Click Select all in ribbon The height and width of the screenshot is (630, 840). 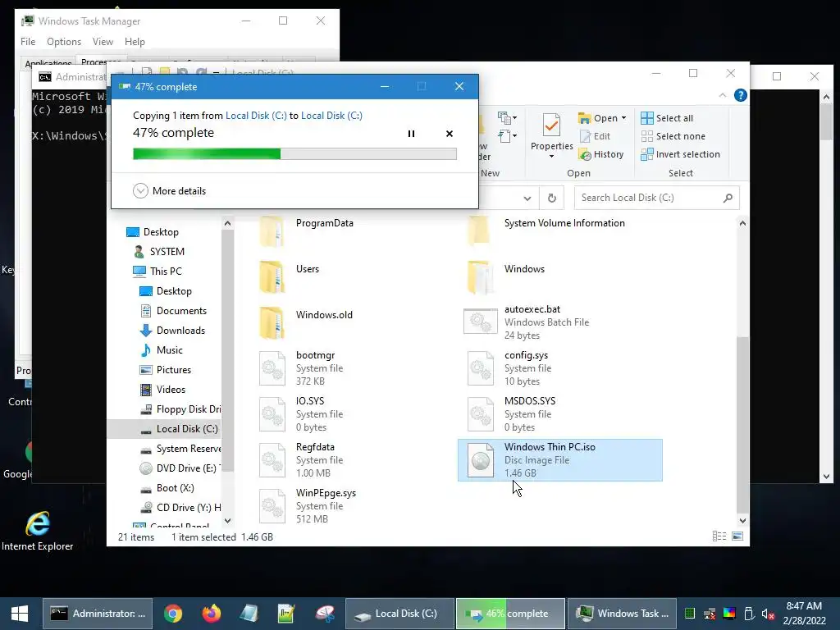(667, 118)
